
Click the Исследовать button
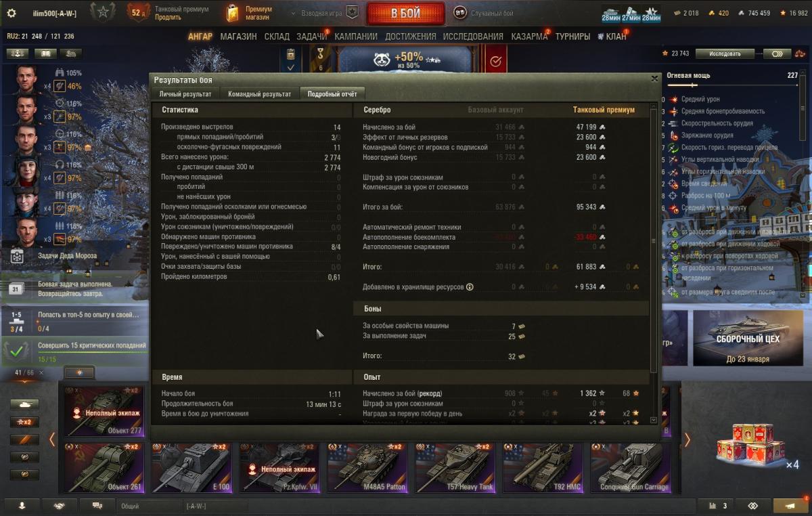point(727,53)
